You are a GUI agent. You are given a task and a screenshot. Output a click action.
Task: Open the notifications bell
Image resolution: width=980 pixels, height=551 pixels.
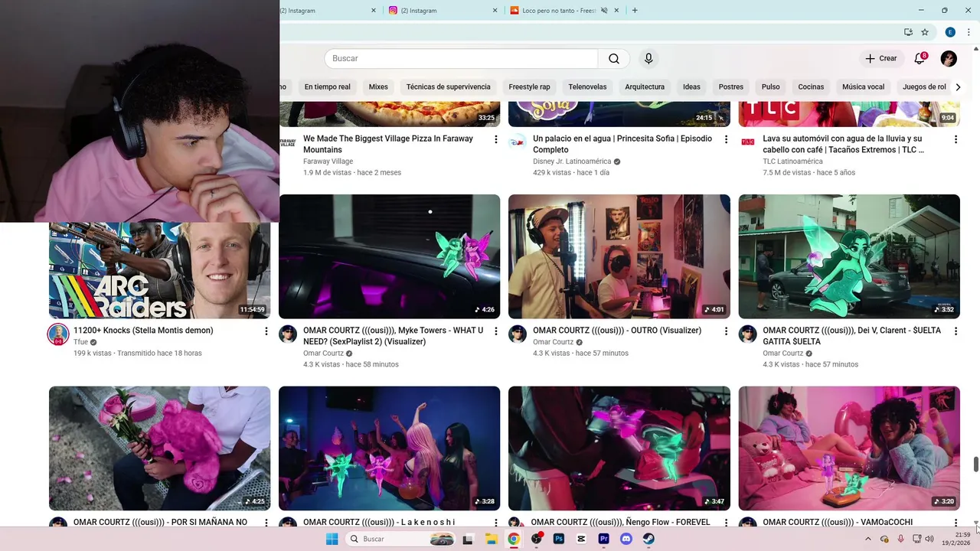(920, 59)
